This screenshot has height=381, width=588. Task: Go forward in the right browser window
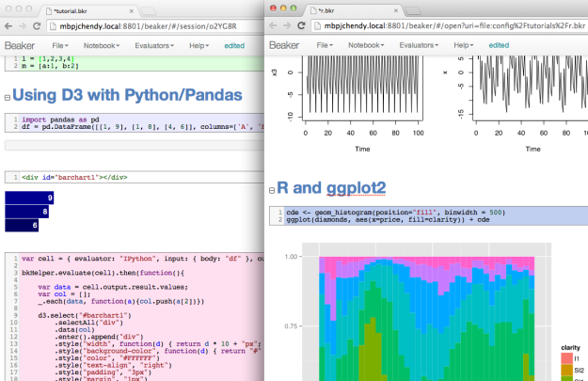coord(287,25)
